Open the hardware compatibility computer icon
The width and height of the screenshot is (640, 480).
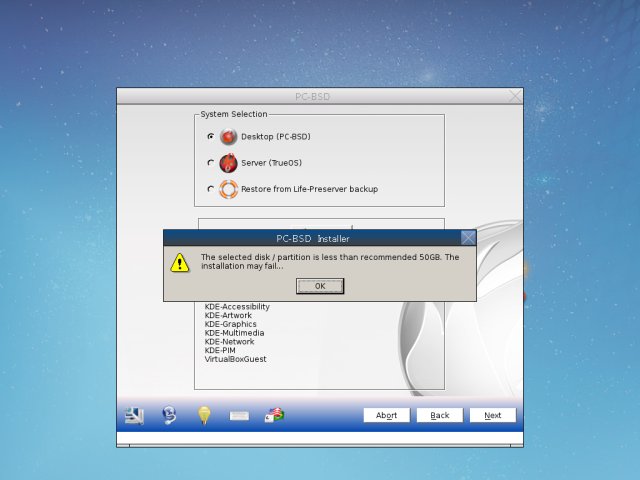(134, 416)
